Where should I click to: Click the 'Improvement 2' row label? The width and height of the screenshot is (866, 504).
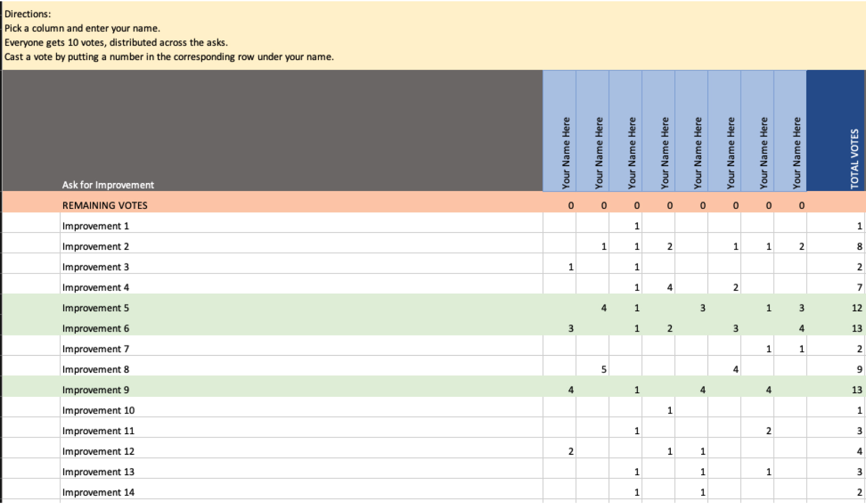[96, 247]
